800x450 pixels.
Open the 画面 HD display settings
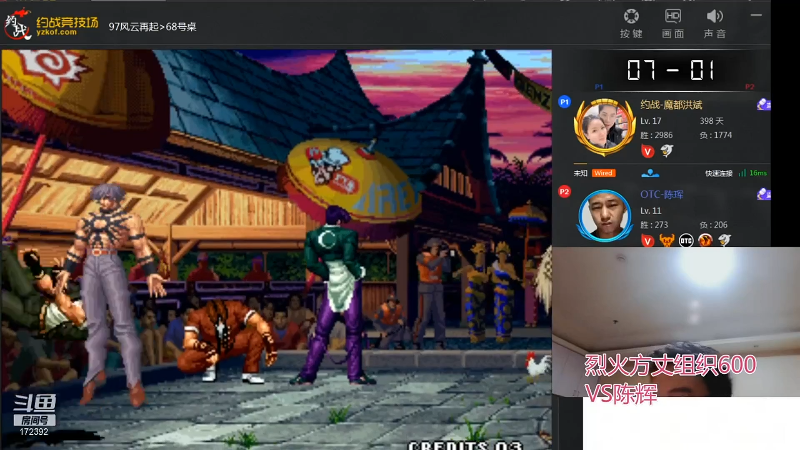[673, 23]
